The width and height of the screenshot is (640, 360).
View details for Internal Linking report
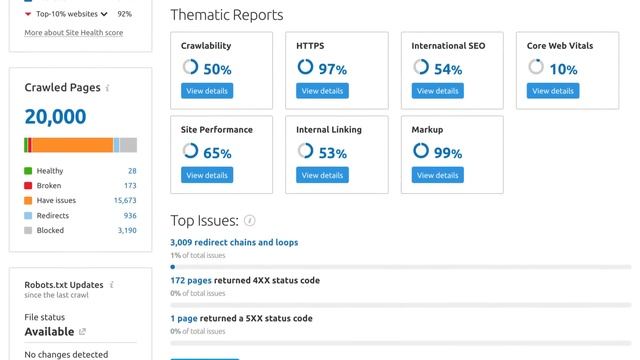322,175
